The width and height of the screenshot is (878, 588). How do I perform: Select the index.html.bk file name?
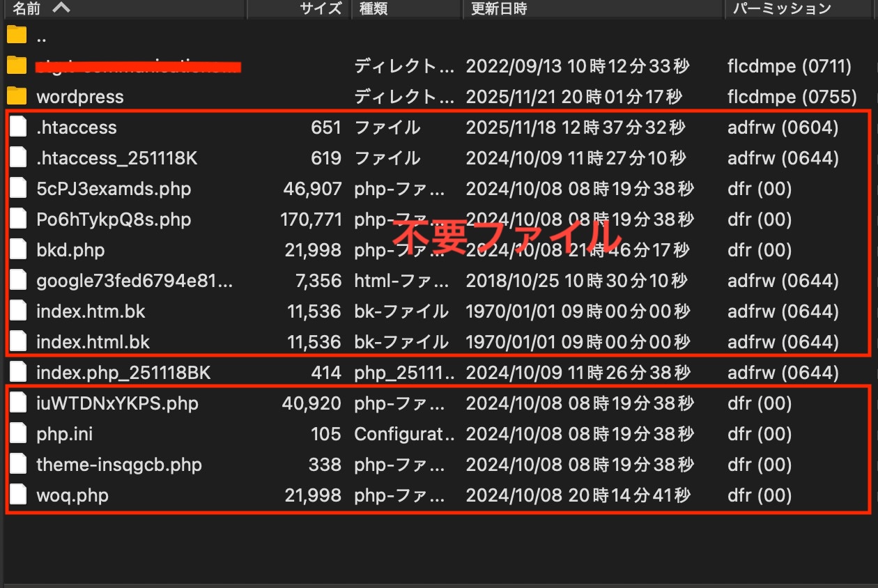(x=93, y=342)
